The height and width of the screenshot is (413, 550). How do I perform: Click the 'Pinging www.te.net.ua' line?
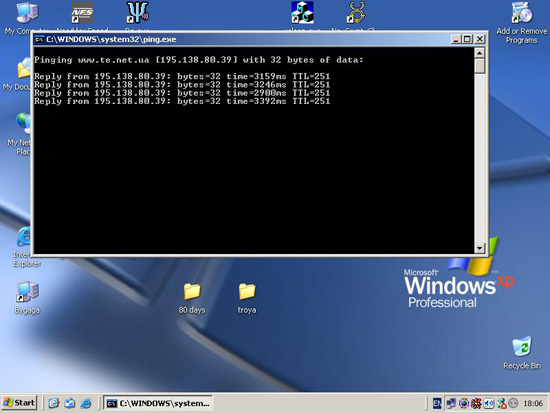199,60
